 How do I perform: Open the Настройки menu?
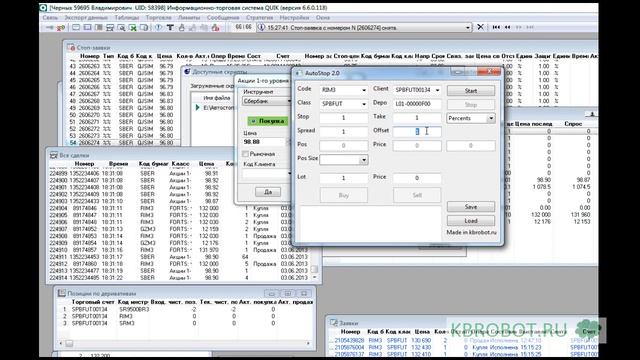point(294,18)
